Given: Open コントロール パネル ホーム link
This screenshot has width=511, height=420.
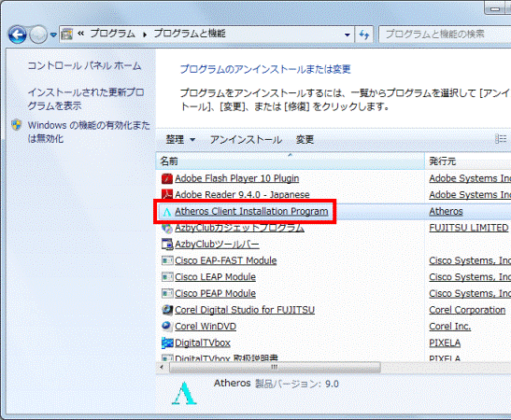Looking at the screenshot, I should pyautogui.click(x=84, y=65).
